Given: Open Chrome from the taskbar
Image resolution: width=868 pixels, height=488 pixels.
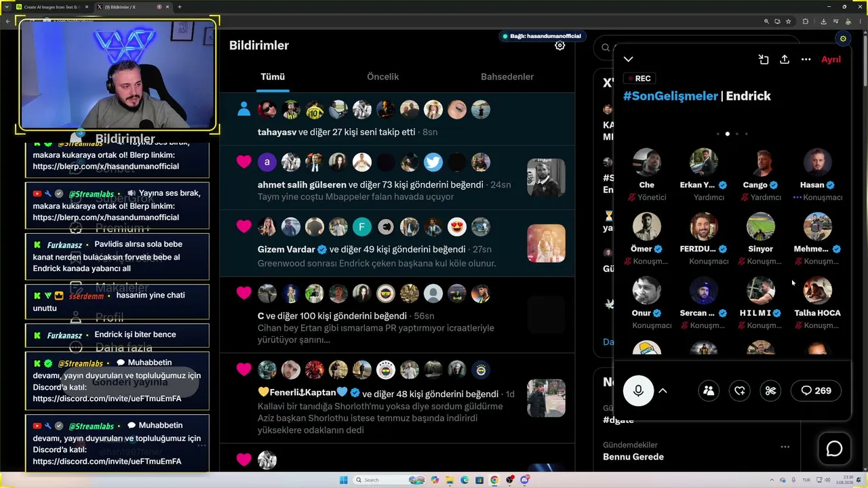Looking at the screenshot, I should click(494, 480).
